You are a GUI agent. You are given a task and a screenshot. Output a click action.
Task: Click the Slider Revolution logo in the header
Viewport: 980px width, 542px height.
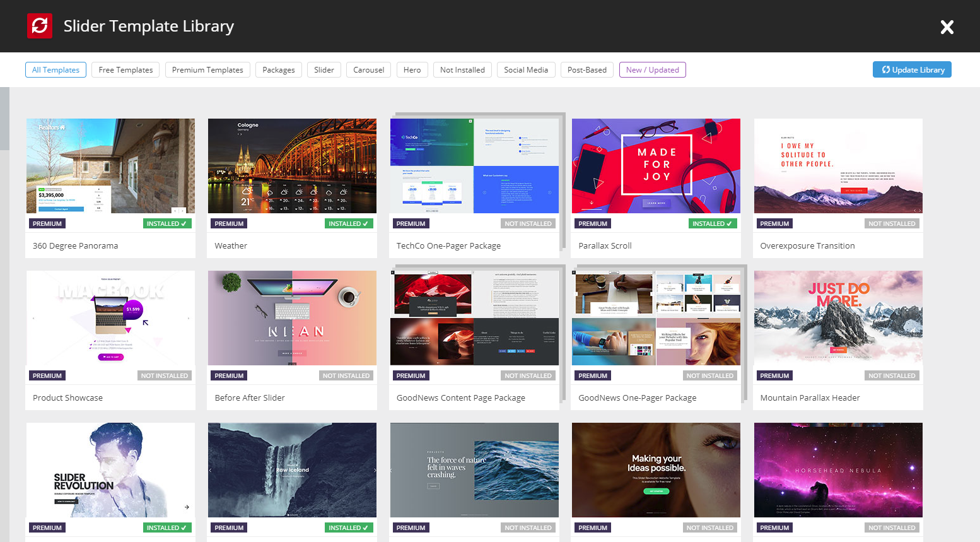40,26
